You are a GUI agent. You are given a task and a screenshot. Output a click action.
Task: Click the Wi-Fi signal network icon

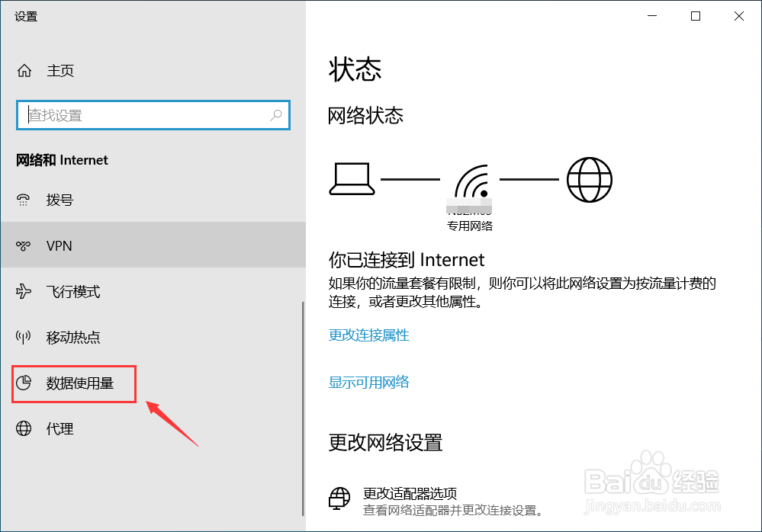[472, 181]
